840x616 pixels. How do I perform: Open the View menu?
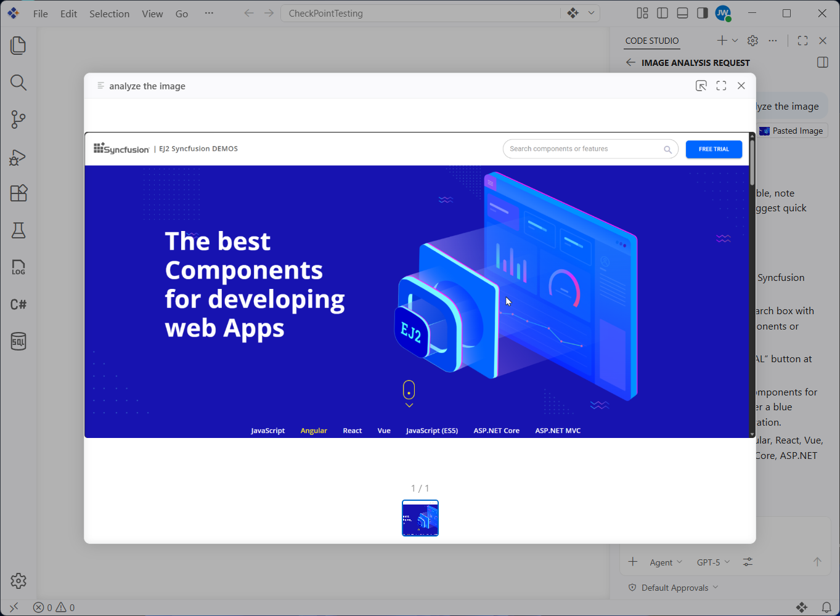pos(152,14)
